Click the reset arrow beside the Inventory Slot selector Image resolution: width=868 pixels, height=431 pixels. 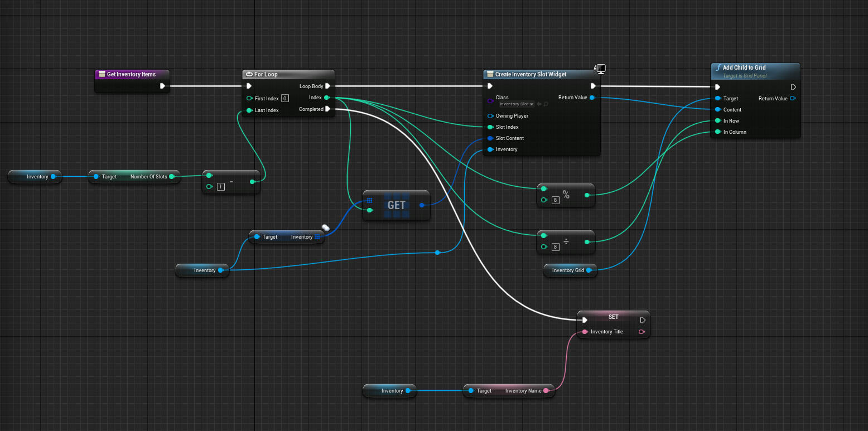(539, 104)
